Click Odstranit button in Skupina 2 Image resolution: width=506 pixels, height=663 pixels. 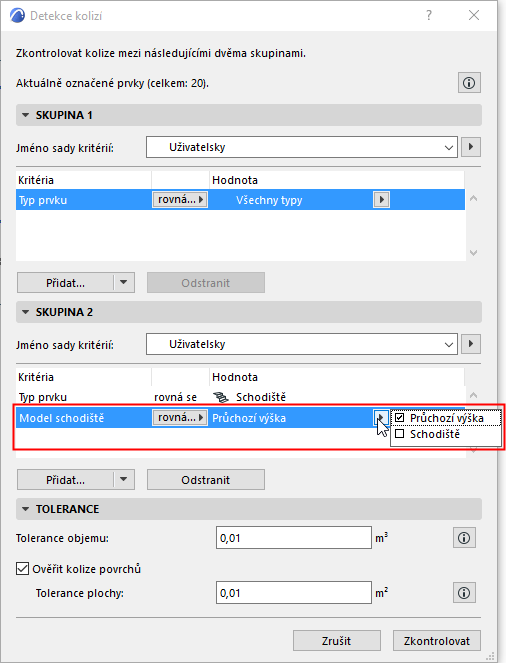[x=206, y=479]
